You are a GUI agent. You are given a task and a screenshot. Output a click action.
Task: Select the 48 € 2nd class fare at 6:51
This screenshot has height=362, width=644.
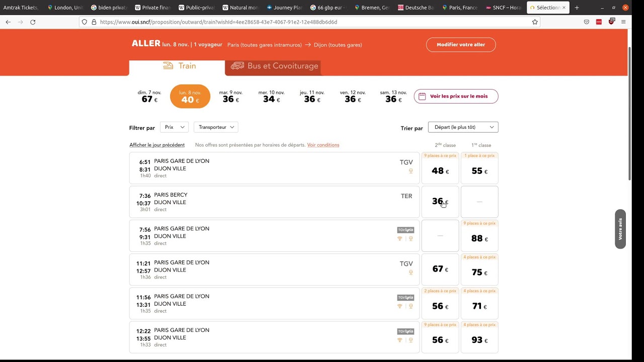pos(440,168)
